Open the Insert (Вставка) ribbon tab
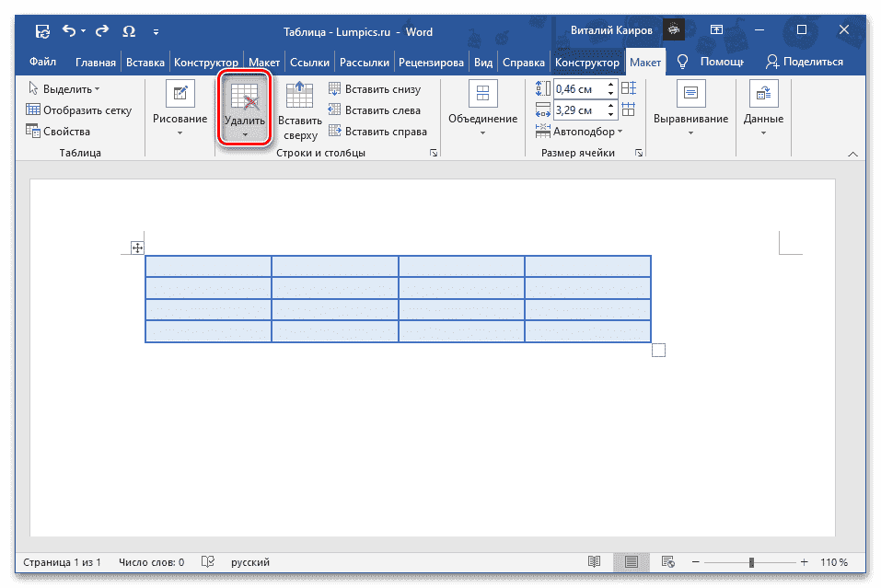The image size is (881, 588). 145,63
